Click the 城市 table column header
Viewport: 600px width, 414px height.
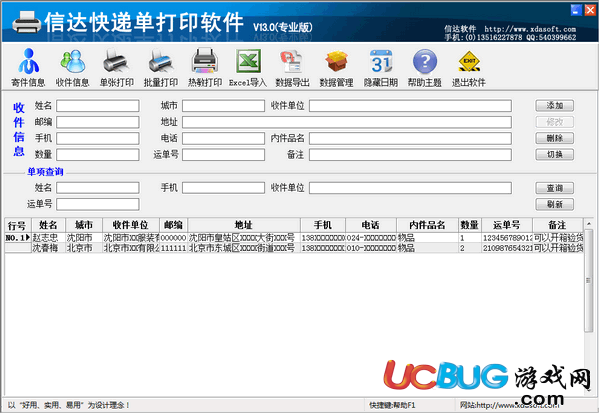pyautogui.click(x=84, y=225)
